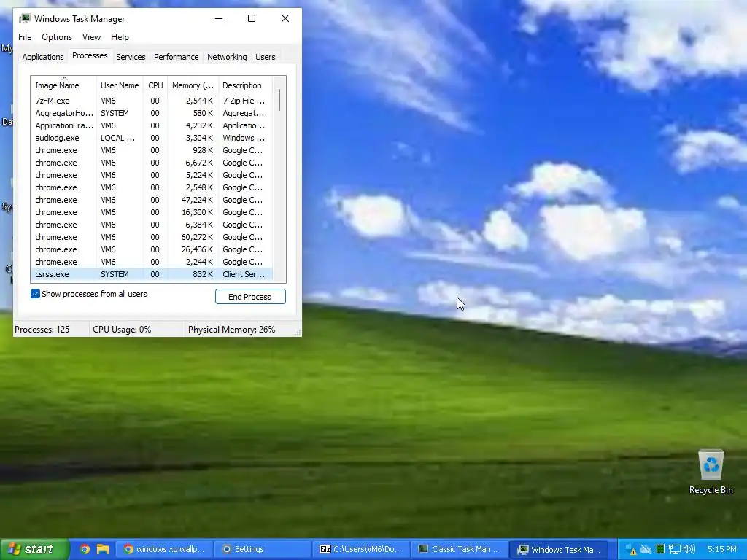Select the Processes tab
This screenshot has width=747, height=560.
(x=90, y=55)
